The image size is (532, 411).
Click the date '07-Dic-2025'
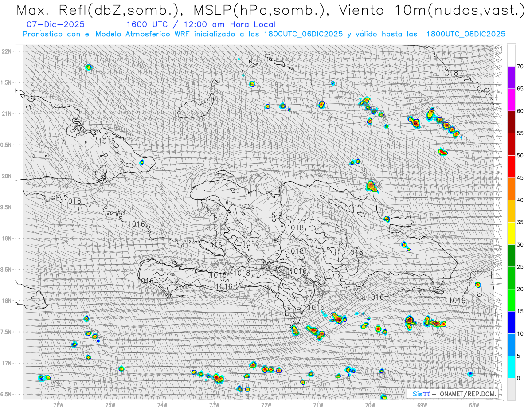pos(55,25)
